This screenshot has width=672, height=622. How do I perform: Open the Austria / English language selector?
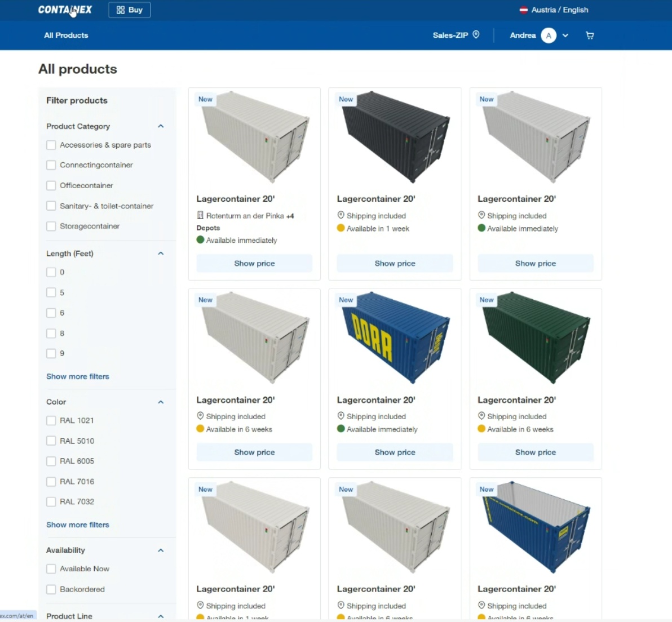(x=559, y=10)
